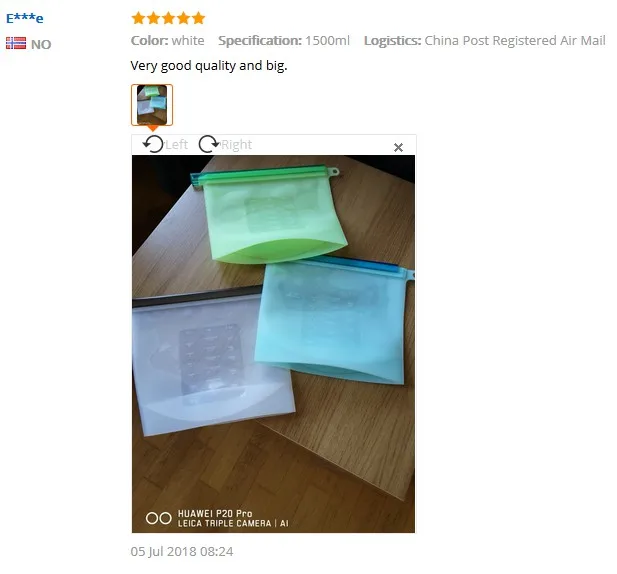Rotate the photo right with the clockwise arrow
This screenshot has width=617, height=574.
click(x=209, y=144)
